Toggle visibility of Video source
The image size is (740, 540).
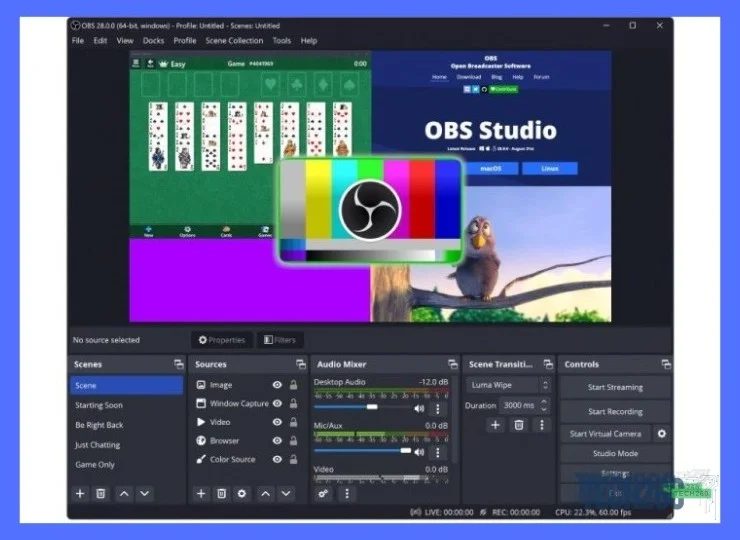(x=277, y=422)
